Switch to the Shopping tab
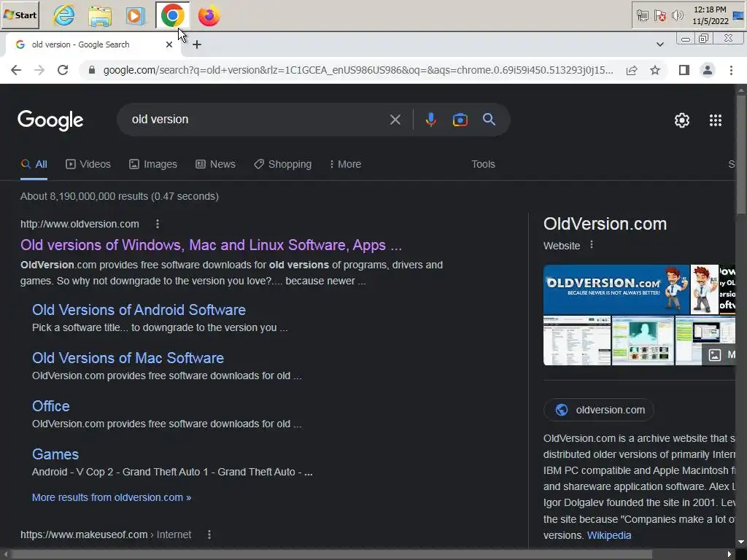The width and height of the screenshot is (747, 560). [x=283, y=164]
